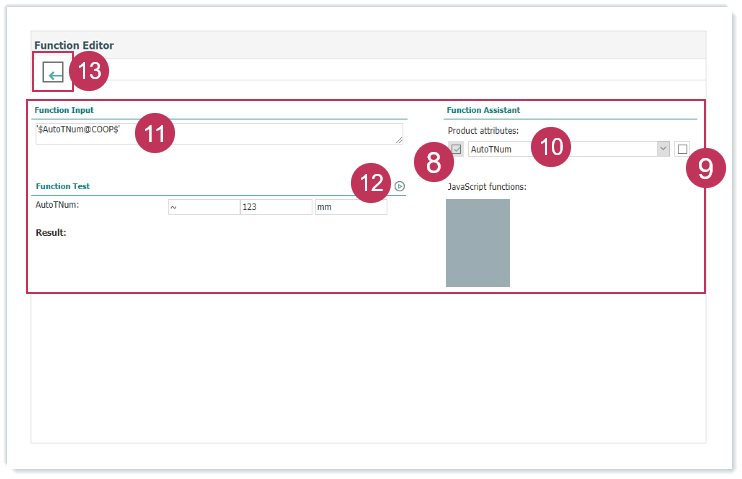The width and height of the screenshot is (742, 479).
Task: Click the red number 13 callout badge
Action: coord(89,71)
